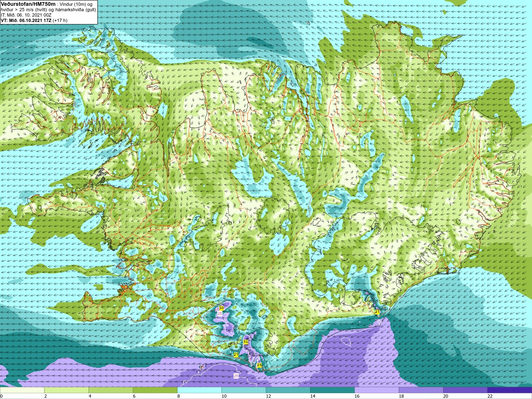Click the Veðurstofan/HM750m title text
532x399 pixels.
point(28,4)
